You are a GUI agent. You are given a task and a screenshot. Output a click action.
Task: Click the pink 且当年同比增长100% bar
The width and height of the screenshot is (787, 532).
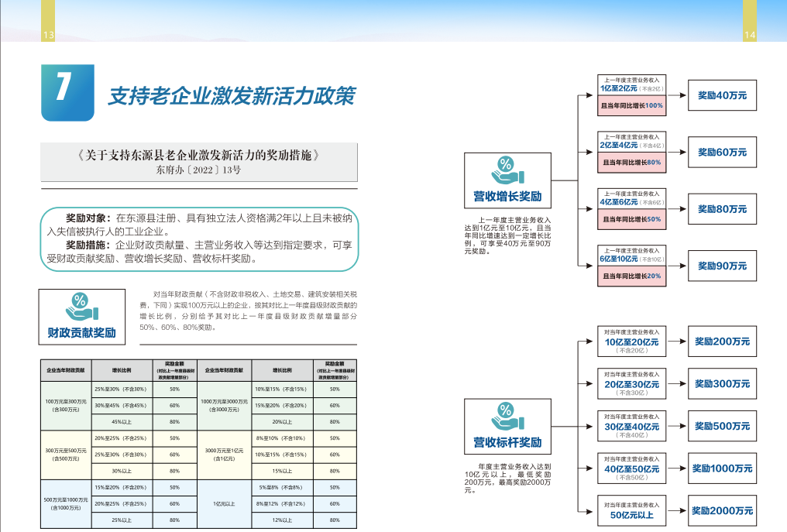(x=632, y=105)
